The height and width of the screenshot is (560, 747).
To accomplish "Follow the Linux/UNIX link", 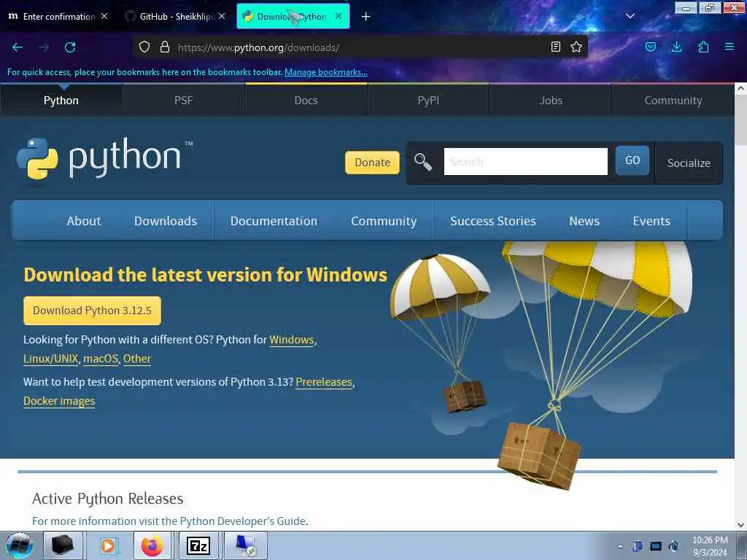I will pyautogui.click(x=50, y=359).
